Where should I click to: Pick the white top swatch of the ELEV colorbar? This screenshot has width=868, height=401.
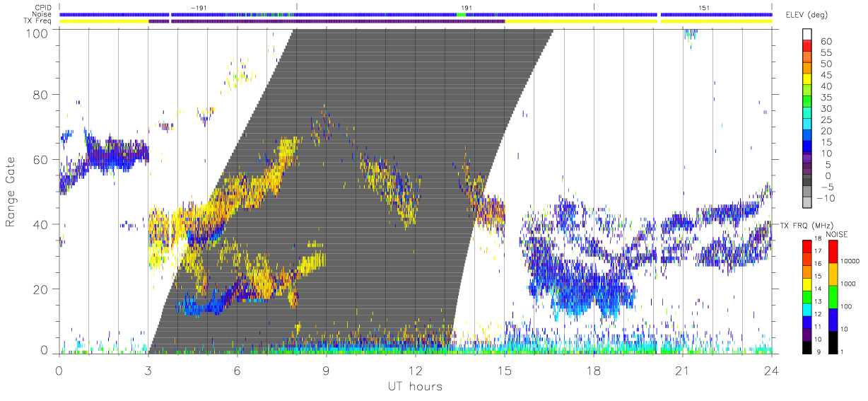[x=808, y=35]
